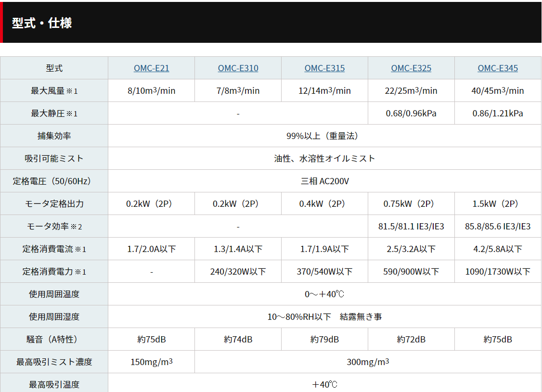Screen dimensions: 542x392
Task: Click the 1.7/1.9A以下 current value
Action: [x=324, y=249]
